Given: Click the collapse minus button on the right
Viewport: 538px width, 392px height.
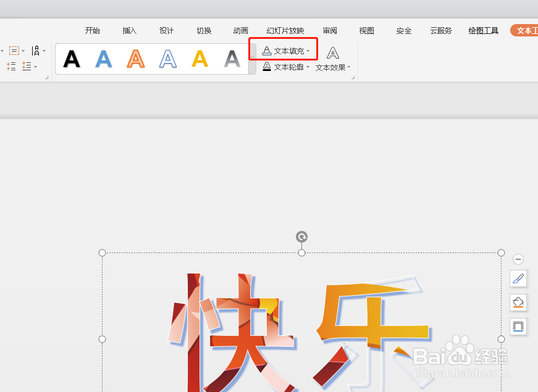Looking at the screenshot, I should pyautogui.click(x=518, y=259).
